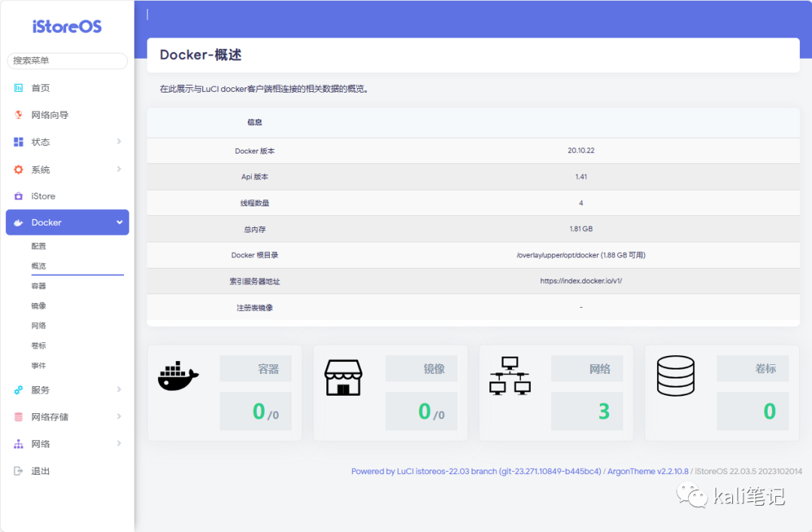Expand the 服务 menu chevron
Image resolution: width=812 pixels, height=532 pixels.
click(119, 390)
